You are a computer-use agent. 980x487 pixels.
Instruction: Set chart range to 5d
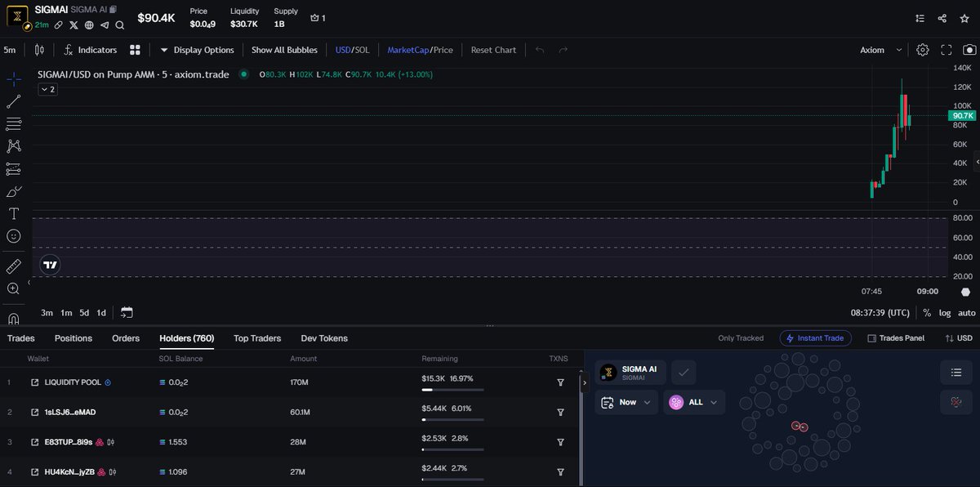[x=84, y=313]
